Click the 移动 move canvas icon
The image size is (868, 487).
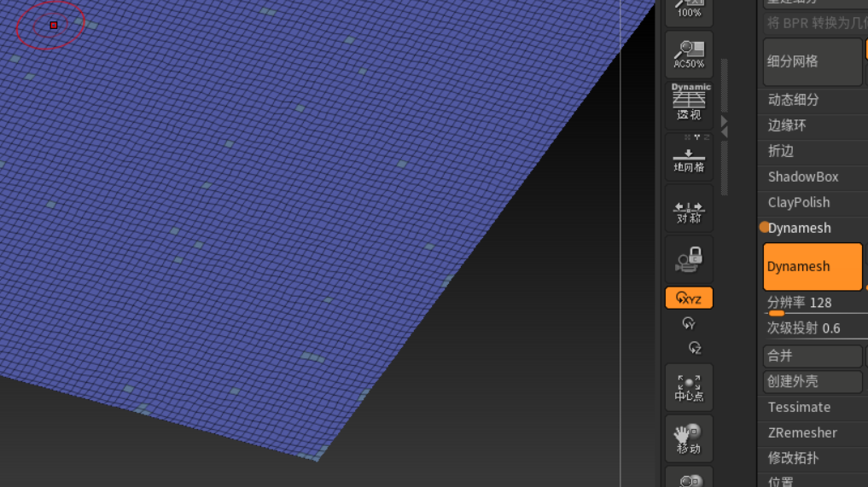tap(689, 438)
